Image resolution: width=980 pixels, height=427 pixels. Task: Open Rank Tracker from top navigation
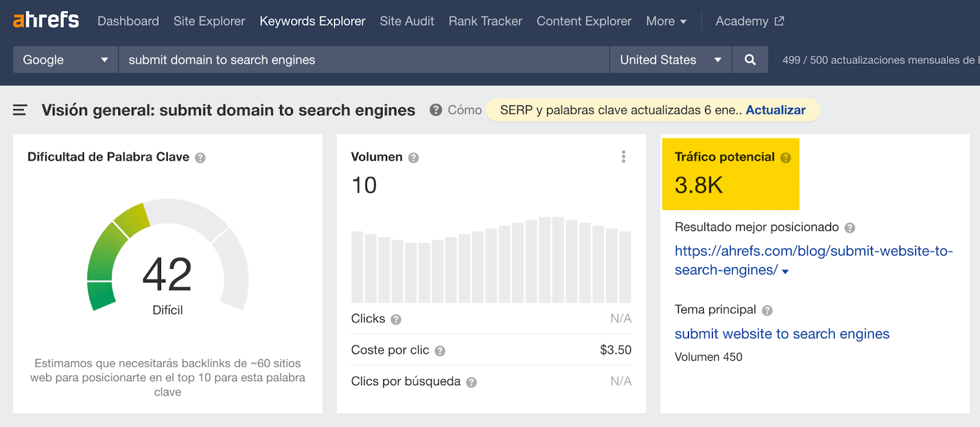[x=485, y=21]
